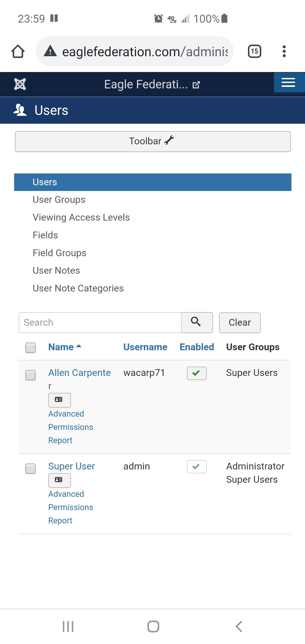Toggle enabled status for wacarp71
Viewport: 305px width, 644px height.
(197, 373)
